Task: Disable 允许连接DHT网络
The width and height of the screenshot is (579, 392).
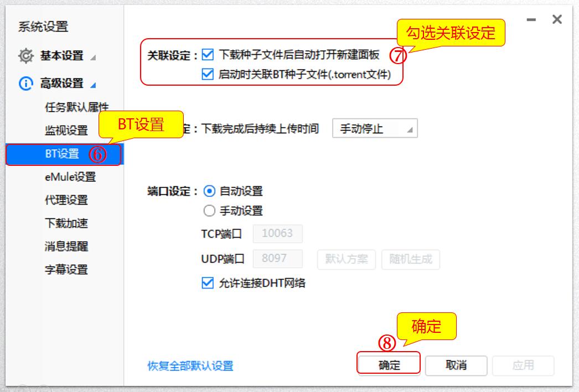Action: click(209, 281)
